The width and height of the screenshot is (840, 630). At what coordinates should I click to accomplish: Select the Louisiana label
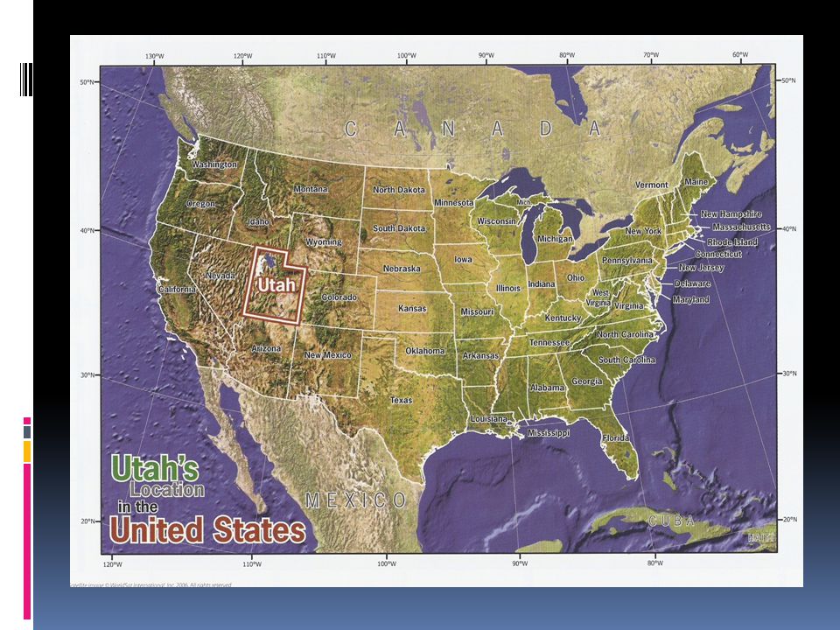tap(488, 418)
